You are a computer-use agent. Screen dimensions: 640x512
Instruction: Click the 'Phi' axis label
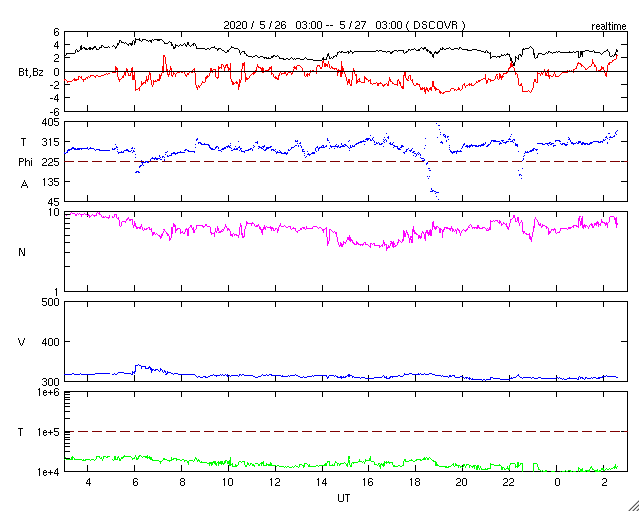pyautogui.click(x=25, y=163)
